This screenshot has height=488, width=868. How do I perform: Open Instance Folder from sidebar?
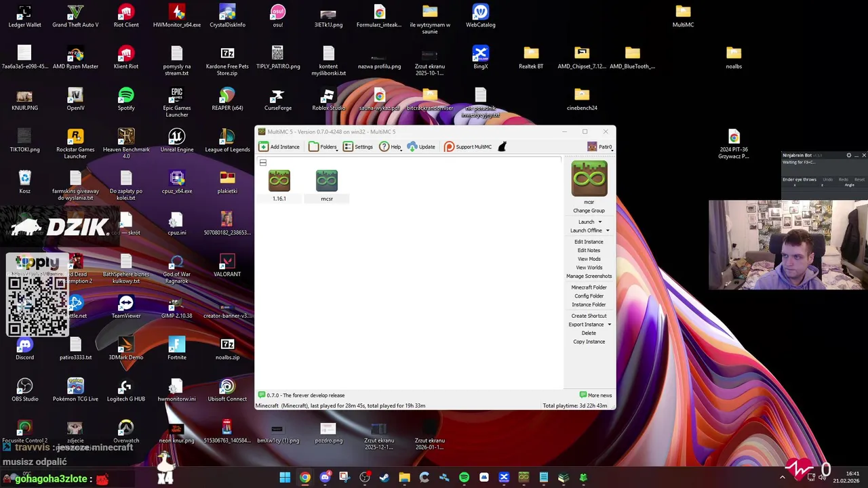(589, 305)
